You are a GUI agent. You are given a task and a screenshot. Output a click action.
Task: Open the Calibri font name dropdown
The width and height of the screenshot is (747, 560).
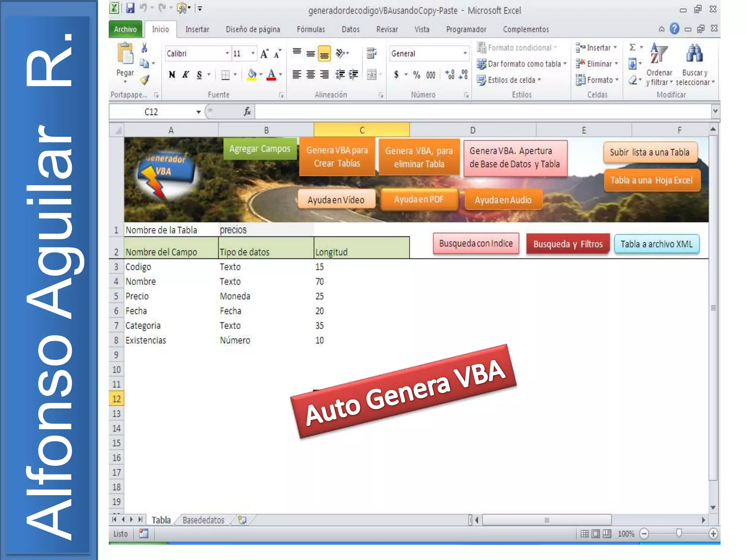[227, 54]
